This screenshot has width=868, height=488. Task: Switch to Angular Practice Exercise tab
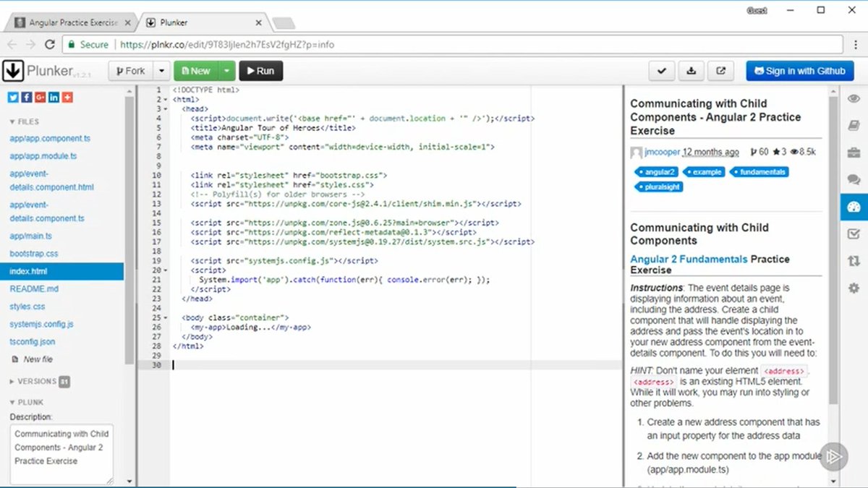pyautogui.click(x=72, y=22)
